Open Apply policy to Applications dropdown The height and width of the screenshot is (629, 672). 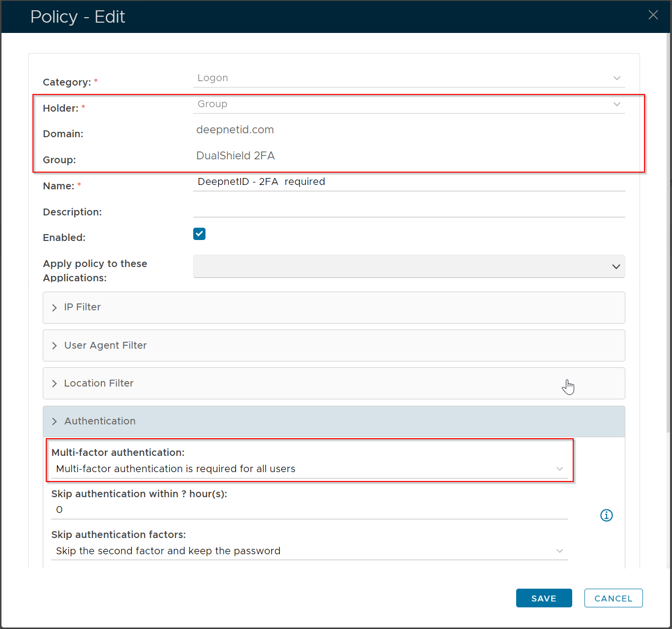(409, 266)
